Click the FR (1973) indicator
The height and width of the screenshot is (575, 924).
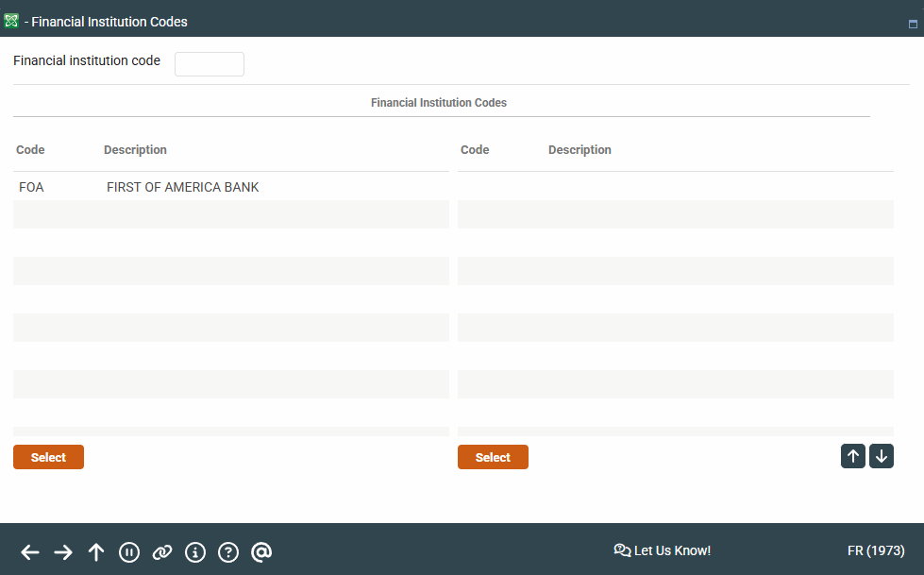[876, 550]
